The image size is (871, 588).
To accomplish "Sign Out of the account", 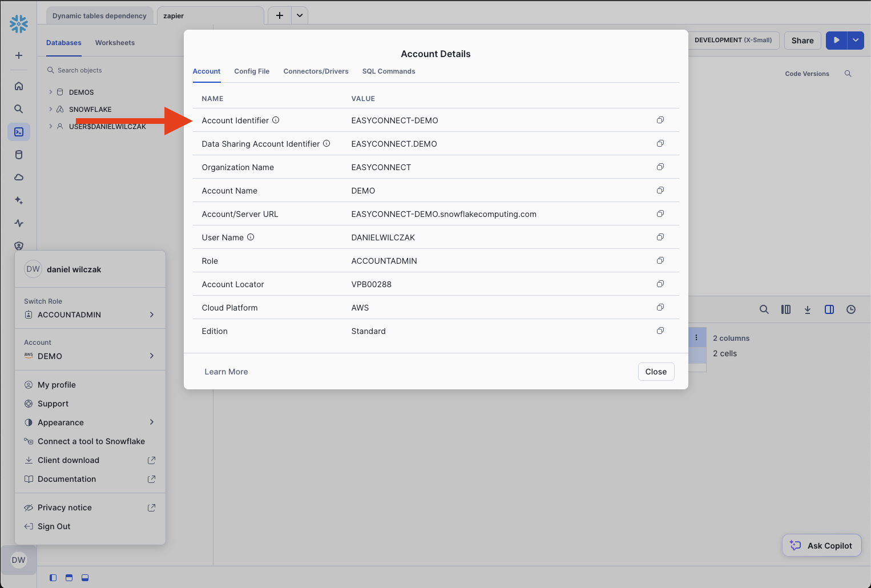I will [90, 526].
